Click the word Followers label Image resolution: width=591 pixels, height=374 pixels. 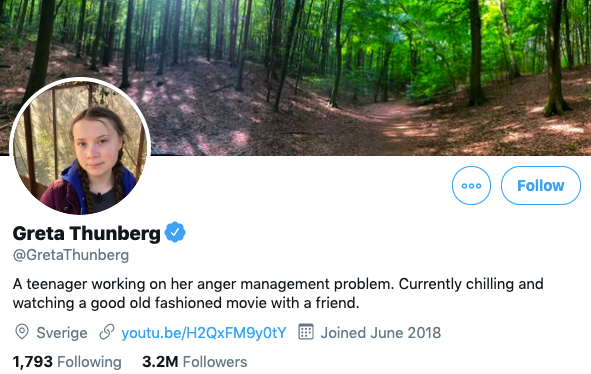[x=215, y=362]
